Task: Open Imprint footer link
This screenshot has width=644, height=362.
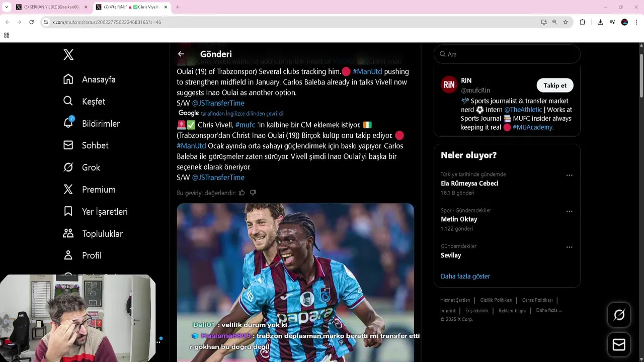Action: pyautogui.click(x=448, y=311)
